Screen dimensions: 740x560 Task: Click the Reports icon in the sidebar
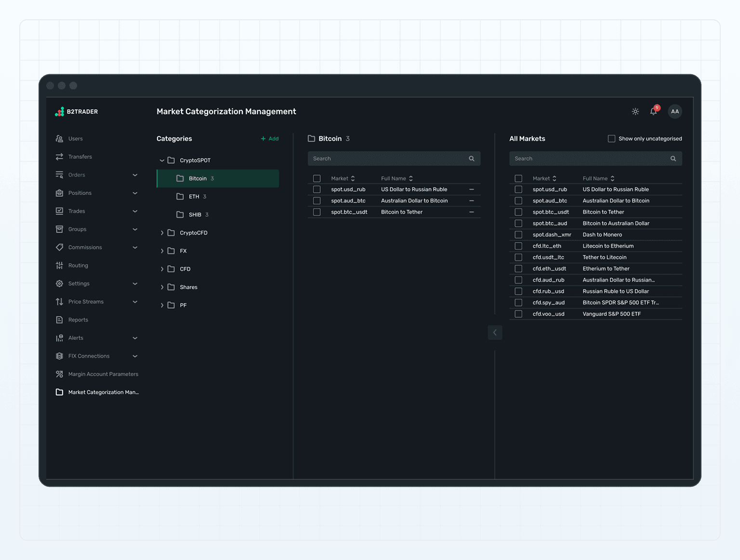pyautogui.click(x=59, y=320)
